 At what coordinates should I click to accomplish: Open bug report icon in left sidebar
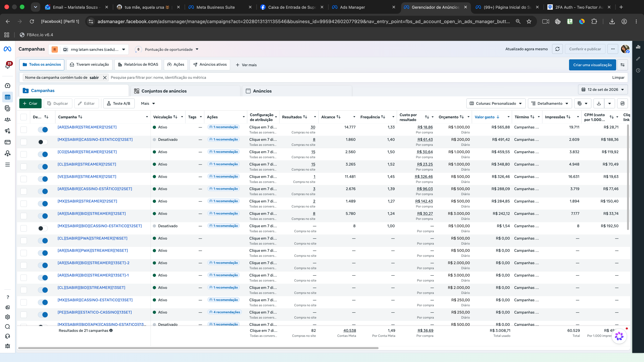(x=8, y=346)
